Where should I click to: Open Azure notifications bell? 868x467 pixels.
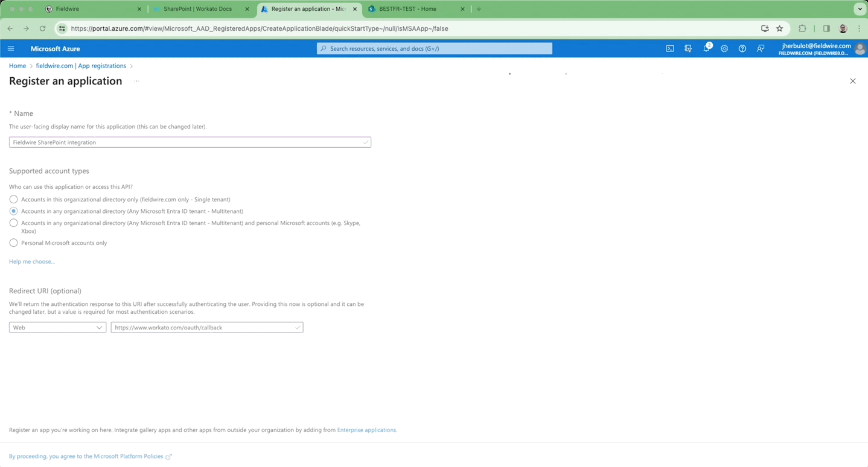(x=706, y=48)
